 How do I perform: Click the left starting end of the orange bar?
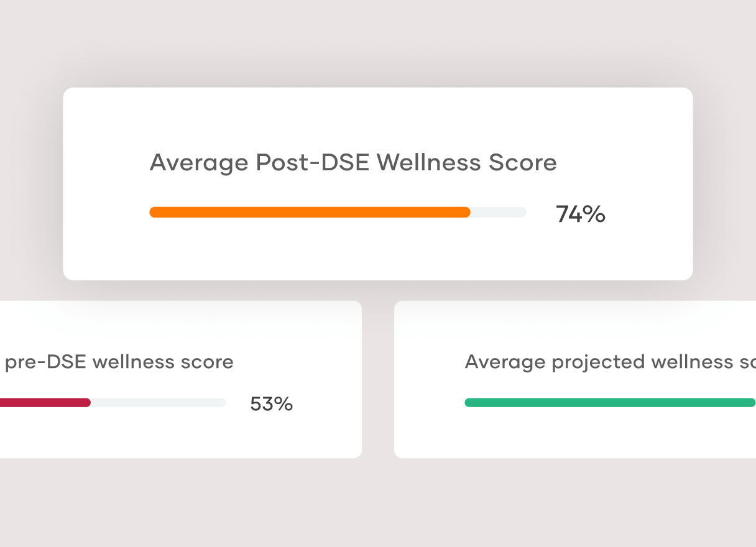(154, 213)
